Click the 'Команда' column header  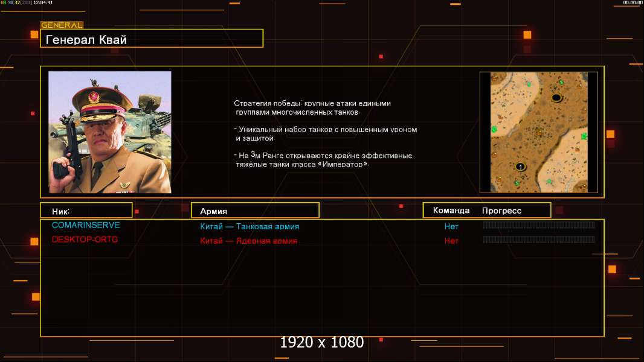[451, 211]
